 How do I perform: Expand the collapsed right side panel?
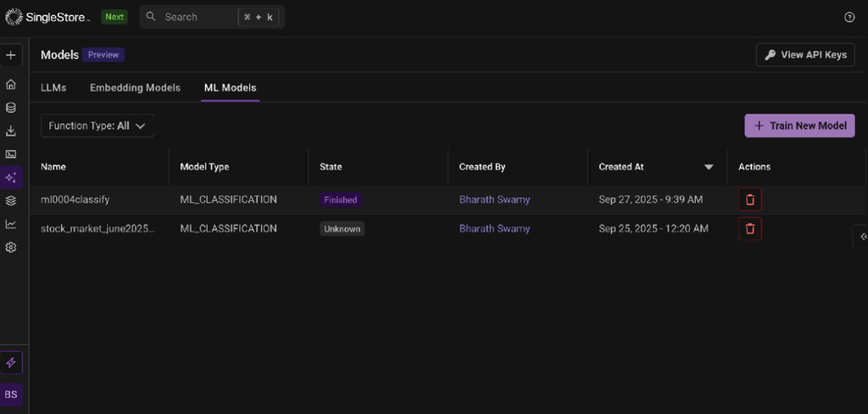(x=861, y=236)
